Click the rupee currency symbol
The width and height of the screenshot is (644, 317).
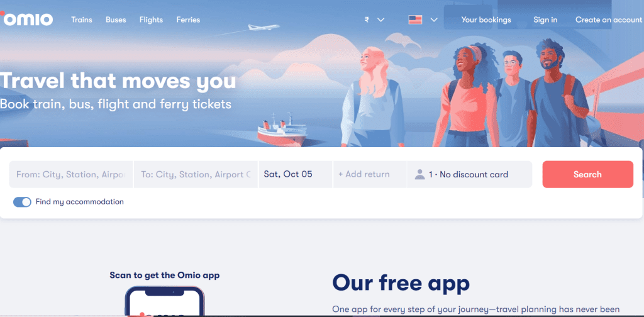(367, 19)
